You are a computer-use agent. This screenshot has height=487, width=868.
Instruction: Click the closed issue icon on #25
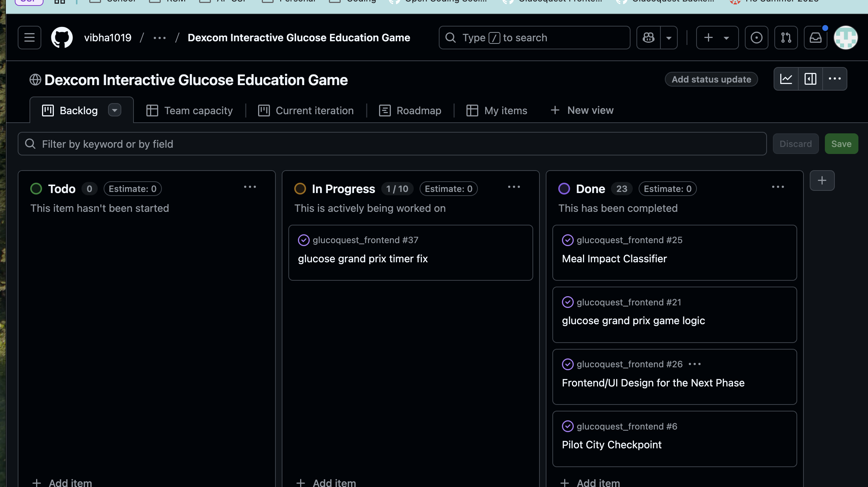pos(567,240)
